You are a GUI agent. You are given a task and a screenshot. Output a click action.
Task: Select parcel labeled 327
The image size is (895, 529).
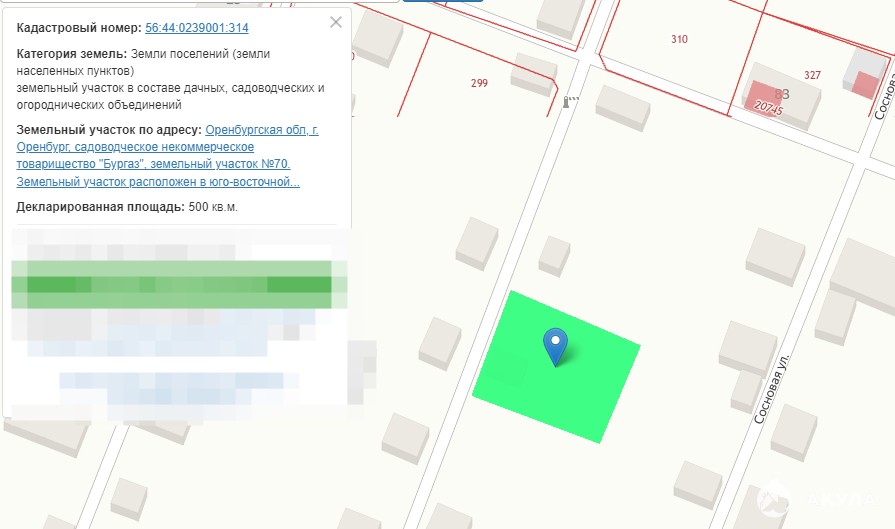pos(812,75)
